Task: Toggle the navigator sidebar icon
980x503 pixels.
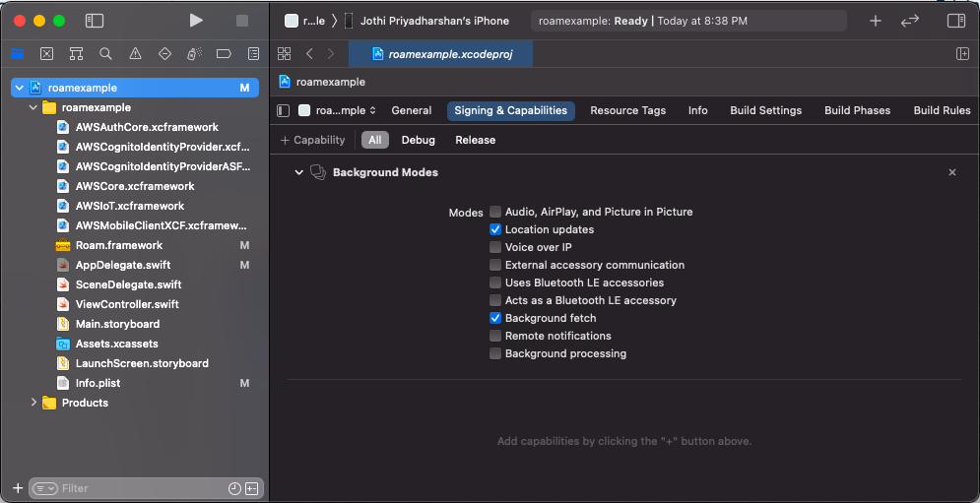Action: (x=95, y=21)
